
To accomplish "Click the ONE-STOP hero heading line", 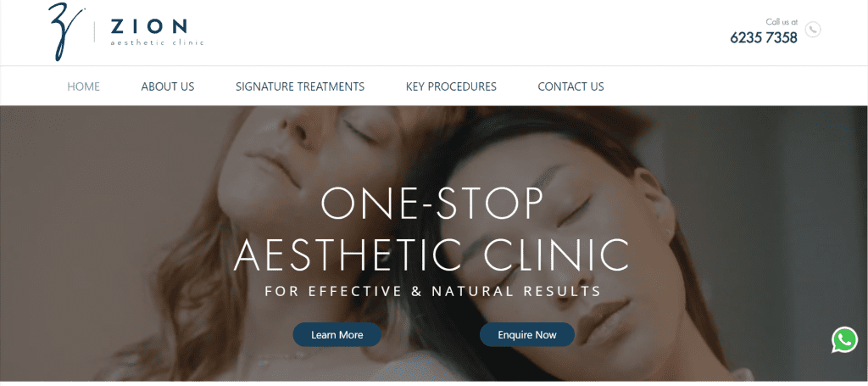I will coord(432,204).
